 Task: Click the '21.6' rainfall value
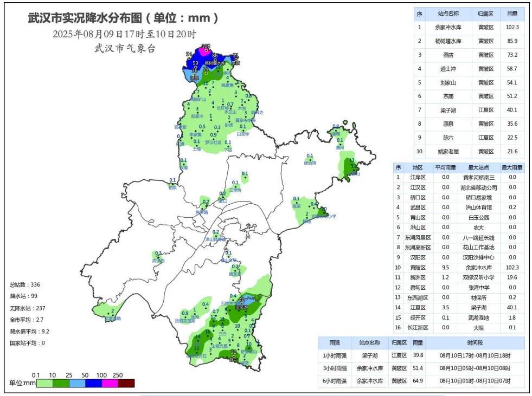(512, 152)
